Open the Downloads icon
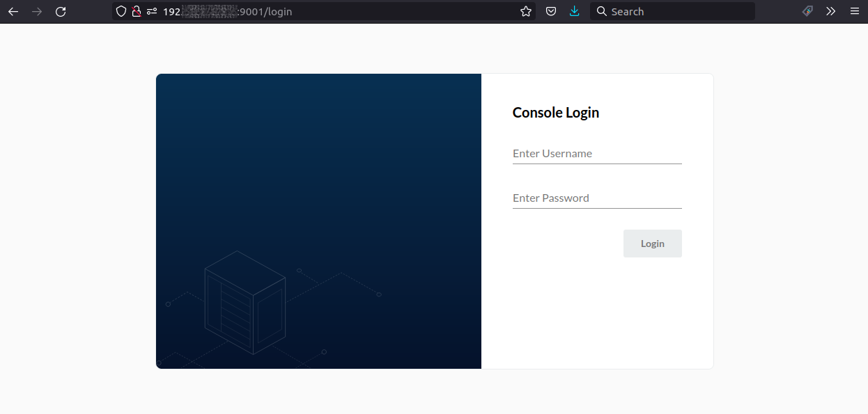Viewport: 868px width, 414px height. (574, 11)
